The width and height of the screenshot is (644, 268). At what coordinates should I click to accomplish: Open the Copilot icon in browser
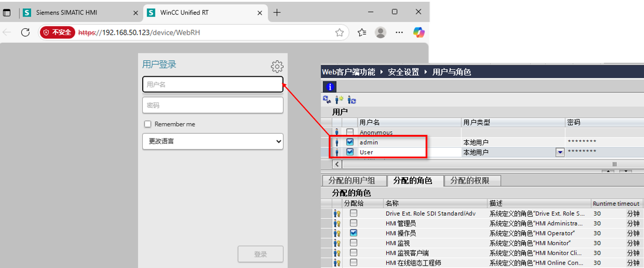[419, 32]
